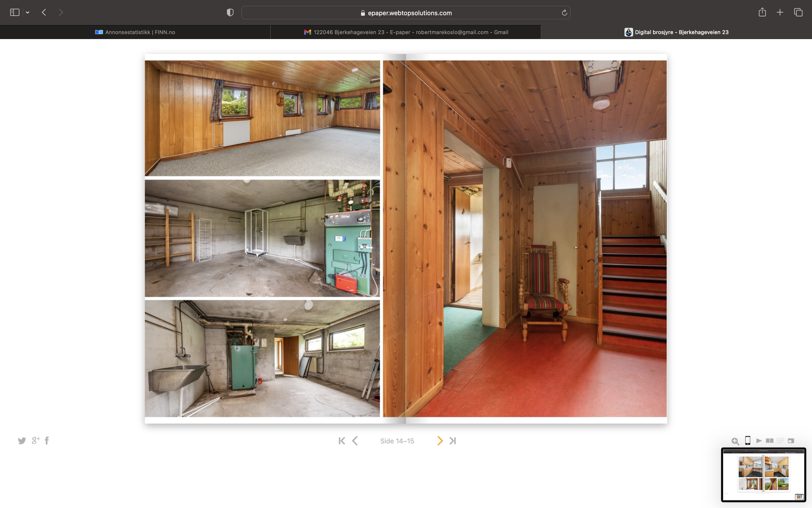Jump to the last brochure page
Image resolution: width=812 pixels, height=508 pixels.
click(x=453, y=441)
